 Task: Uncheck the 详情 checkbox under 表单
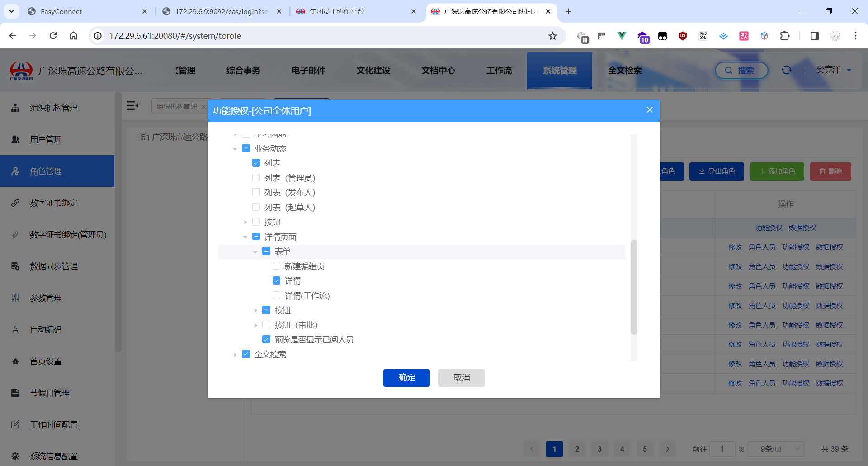click(276, 281)
